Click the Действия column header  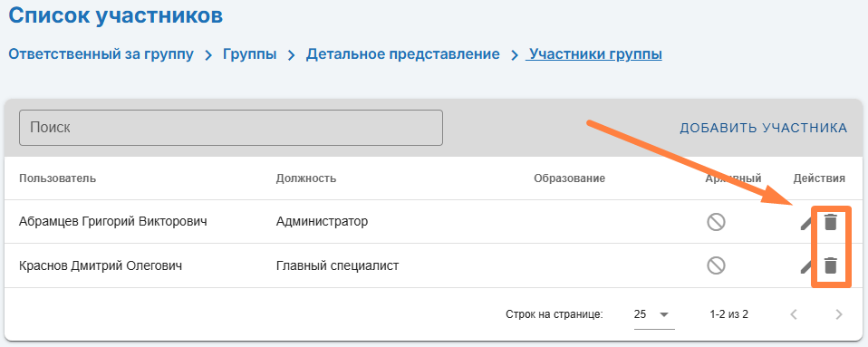pyautogui.click(x=819, y=178)
